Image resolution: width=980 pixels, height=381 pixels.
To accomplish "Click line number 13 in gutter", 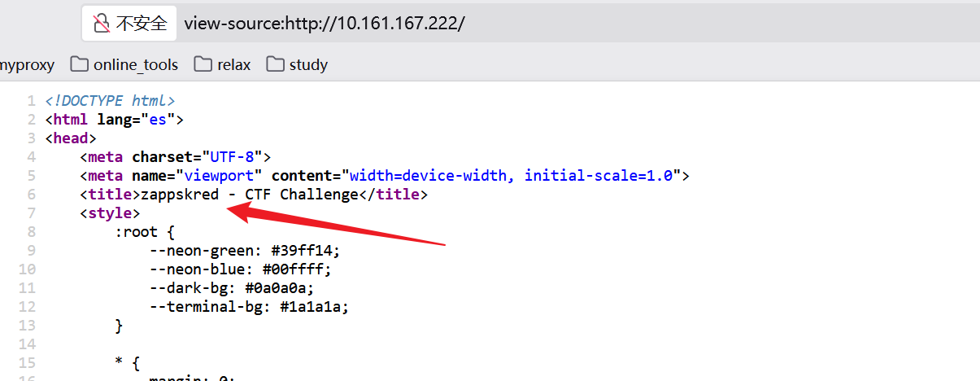I will point(27,326).
